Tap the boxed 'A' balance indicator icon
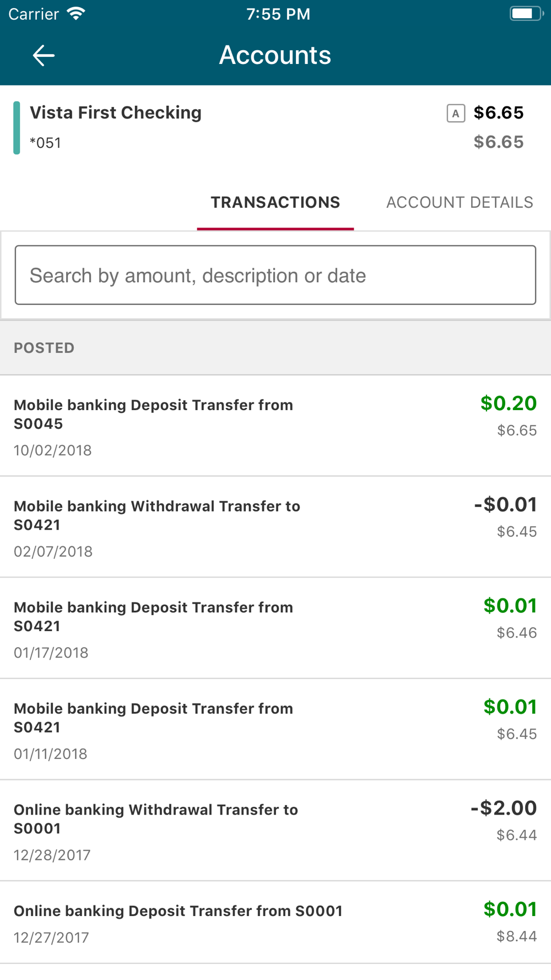The width and height of the screenshot is (551, 980). click(x=456, y=114)
